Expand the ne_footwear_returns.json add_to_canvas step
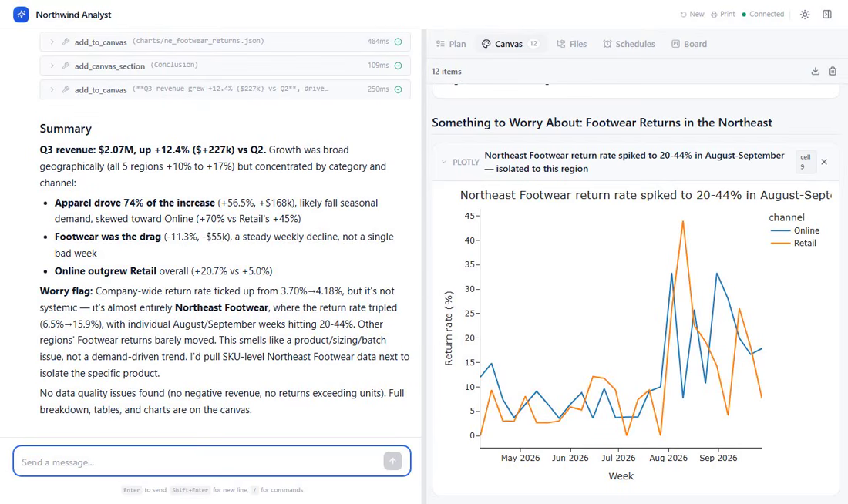The width and height of the screenshot is (848, 504). point(52,42)
